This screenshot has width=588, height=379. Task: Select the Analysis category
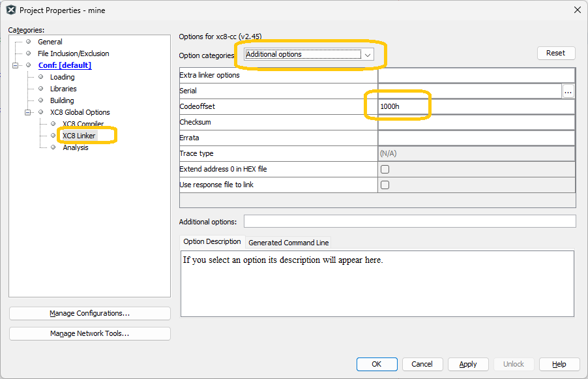76,147
